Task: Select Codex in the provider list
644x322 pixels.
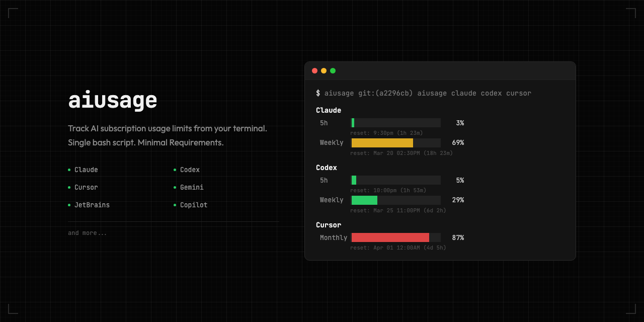Action: click(x=190, y=170)
